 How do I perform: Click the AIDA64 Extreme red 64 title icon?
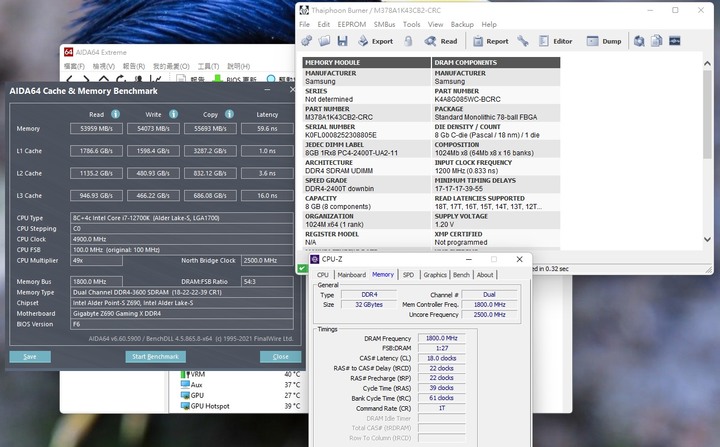(x=68, y=52)
